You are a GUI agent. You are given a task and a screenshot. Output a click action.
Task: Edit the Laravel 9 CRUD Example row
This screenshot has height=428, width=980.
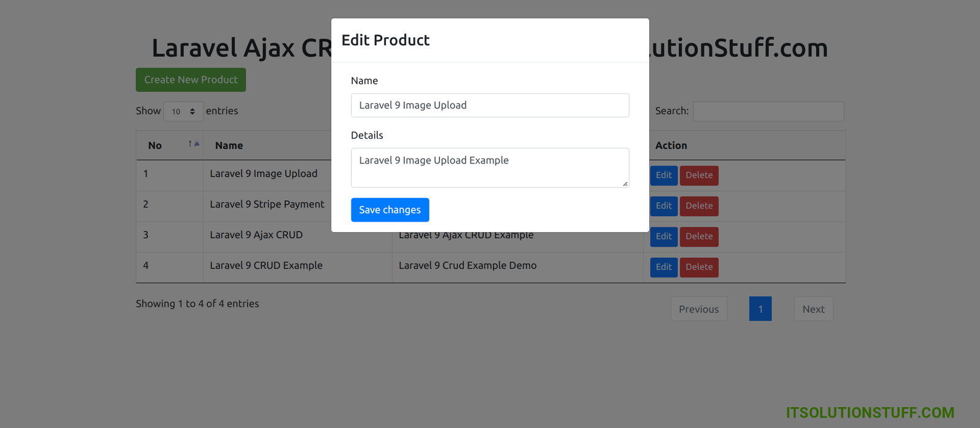point(663,267)
